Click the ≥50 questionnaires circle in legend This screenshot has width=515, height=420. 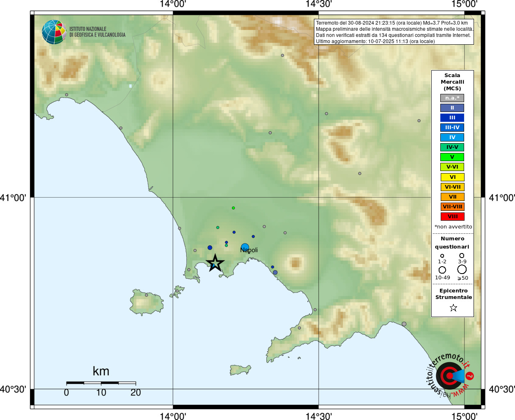(462, 269)
